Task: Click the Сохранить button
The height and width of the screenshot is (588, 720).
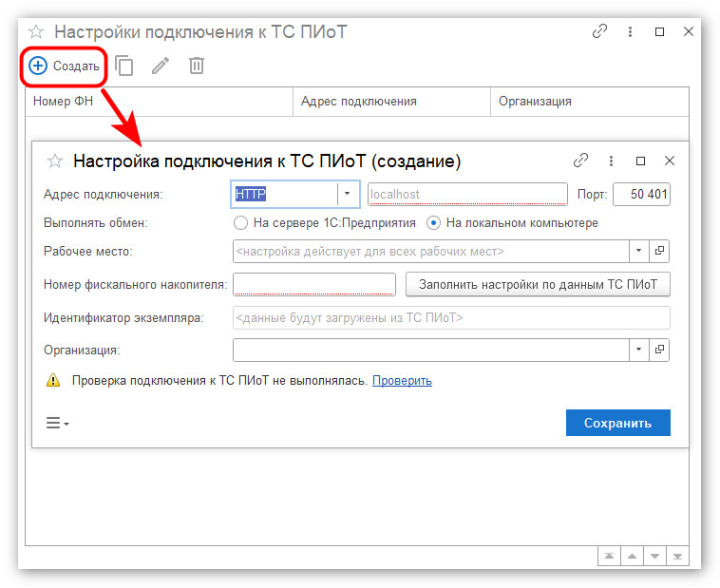Action: pos(618,423)
